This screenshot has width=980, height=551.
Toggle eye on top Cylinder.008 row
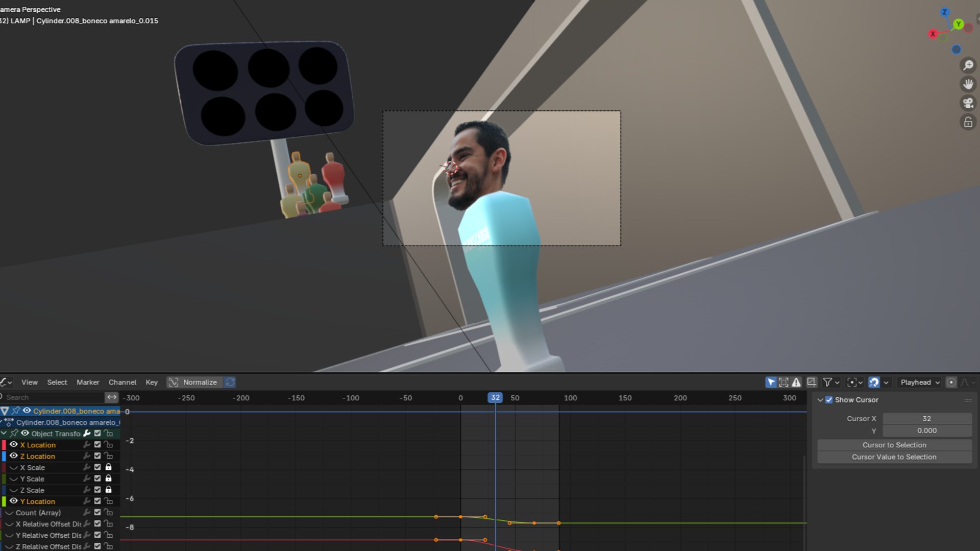27,411
